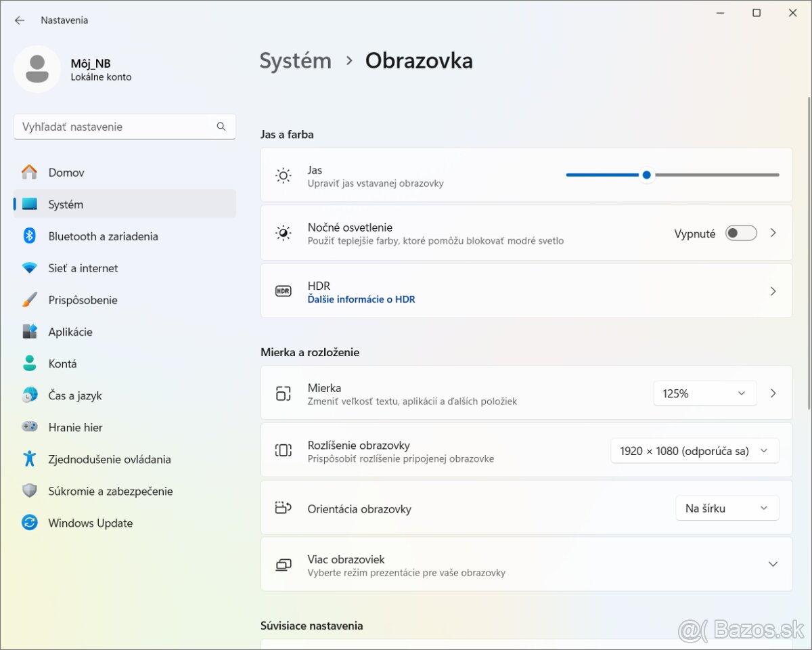Open the Ďalšie informácie o HDR link
812x650 pixels.
pyautogui.click(x=361, y=299)
